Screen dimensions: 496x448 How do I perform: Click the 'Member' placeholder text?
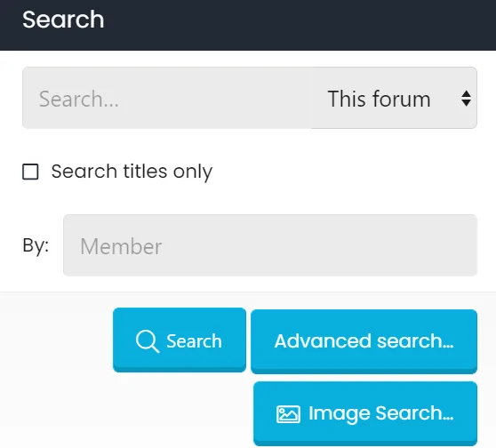point(121,246)
